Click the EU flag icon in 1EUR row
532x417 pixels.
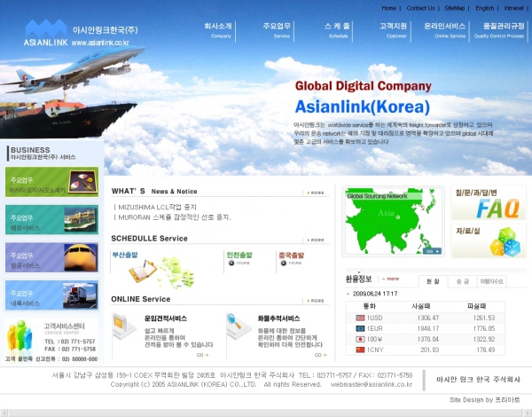point(360,328)
